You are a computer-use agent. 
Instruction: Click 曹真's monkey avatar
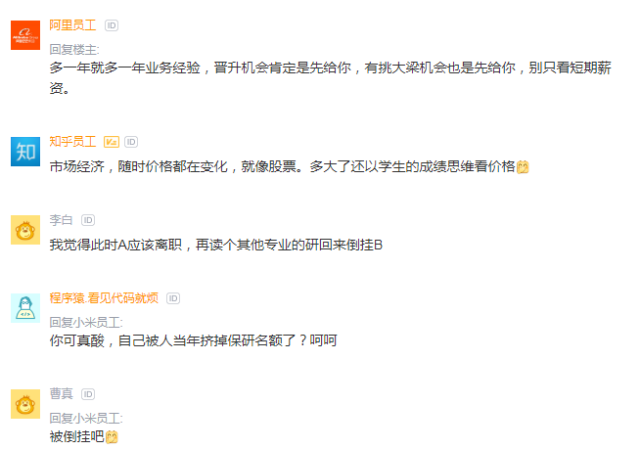click(x=25, y=404)
